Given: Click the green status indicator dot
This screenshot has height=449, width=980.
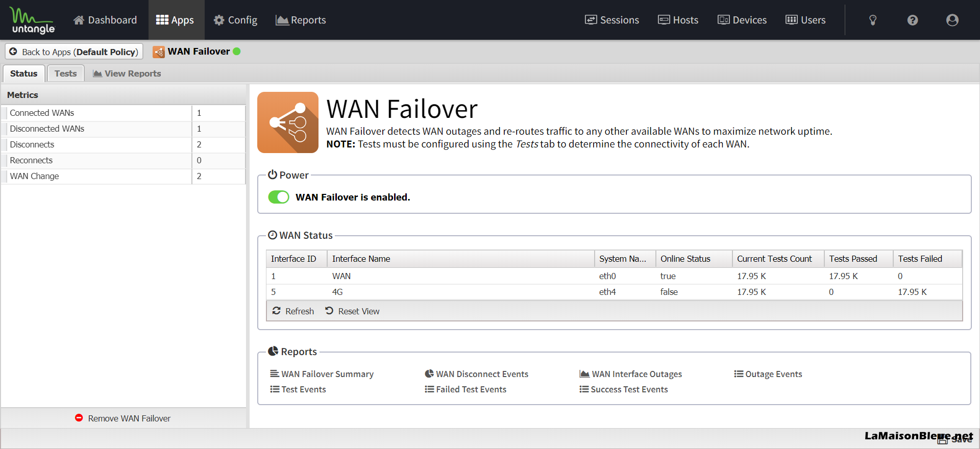Looking at the screenshot, I should (x=237, y=51).
